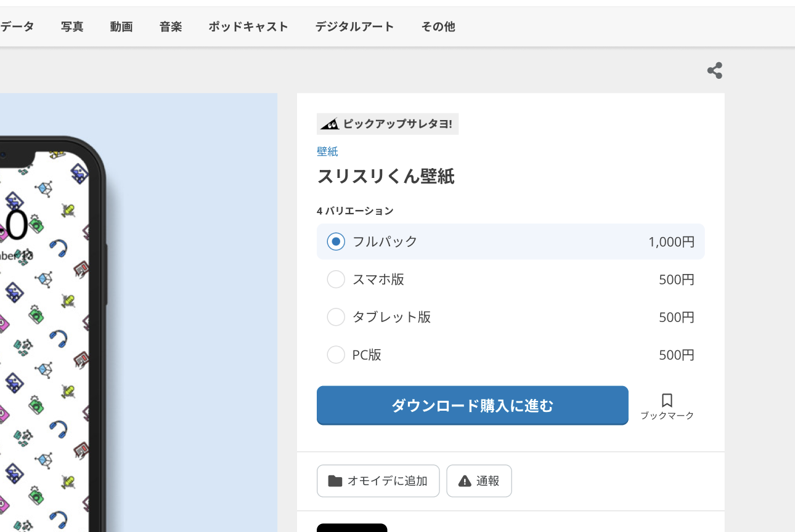Open the その他 category
Screen dimensions: 795x532
click(438, 26)
